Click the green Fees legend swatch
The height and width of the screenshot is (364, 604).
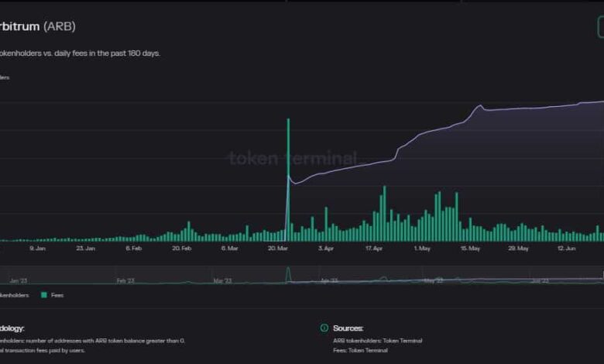[43, 295]
